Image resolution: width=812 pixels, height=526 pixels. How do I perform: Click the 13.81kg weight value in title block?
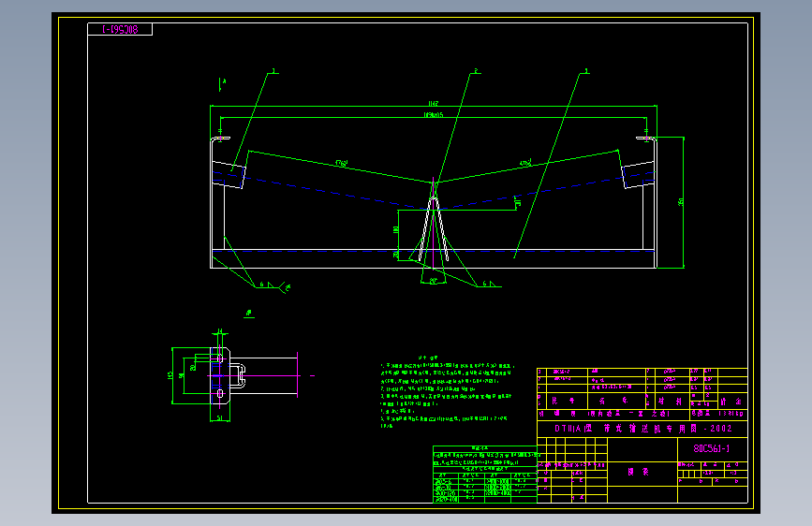click(x=731, y=414)
